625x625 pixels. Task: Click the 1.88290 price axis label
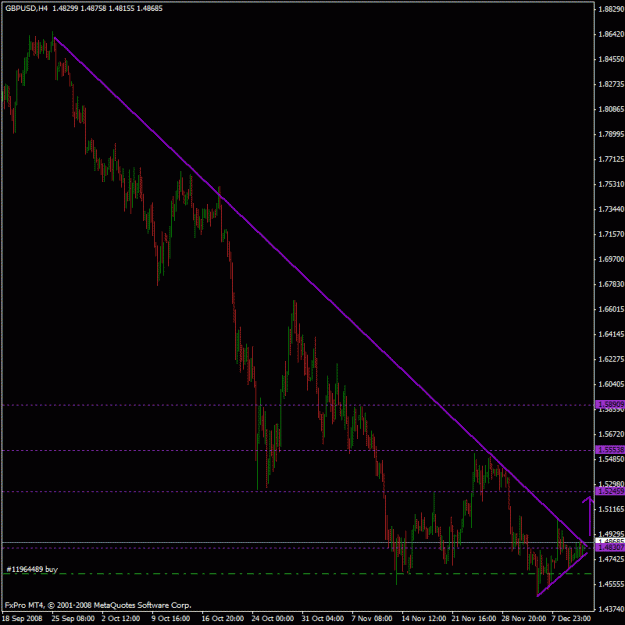[x=611, y=9]
